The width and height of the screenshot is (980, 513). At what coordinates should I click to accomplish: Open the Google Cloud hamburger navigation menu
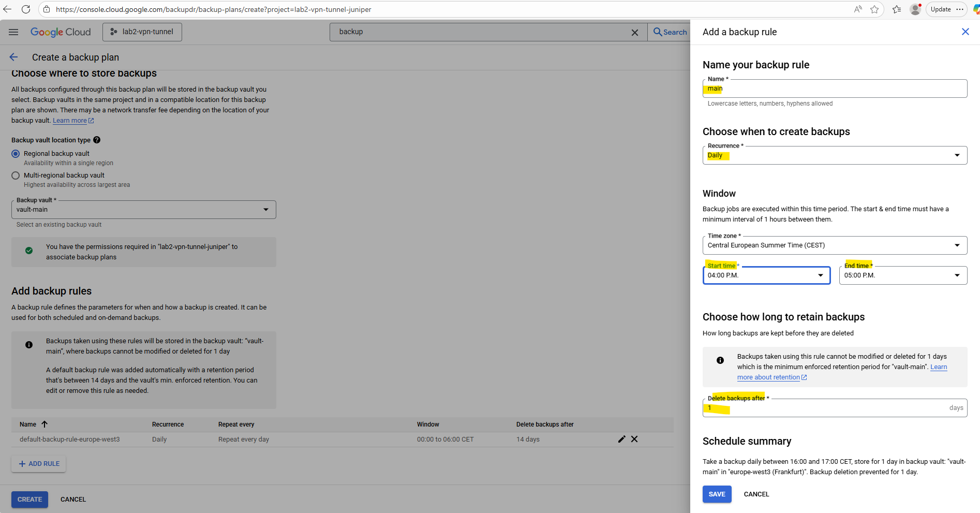[13, 32]
